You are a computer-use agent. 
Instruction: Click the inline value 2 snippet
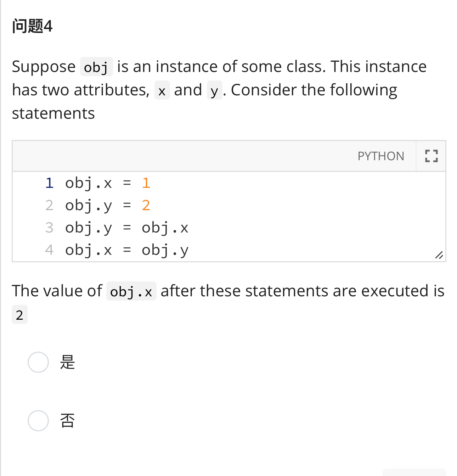pyautogui.click(x=19, y=315)
